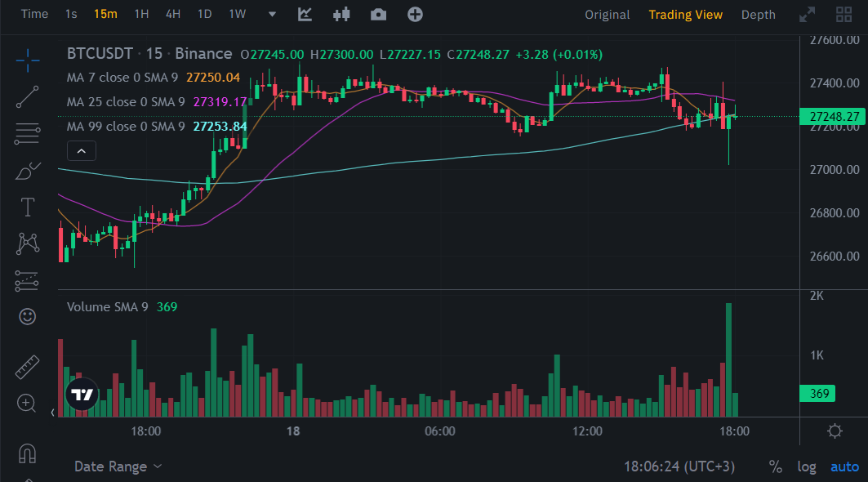Click the BTCUSDT symbol title
The height and width of the screenshot is (482, 868).
tap(100, 54)
